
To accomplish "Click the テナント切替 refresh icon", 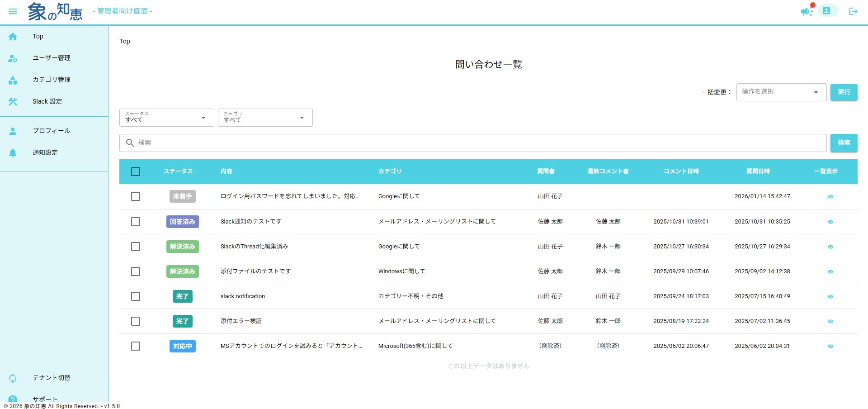I will pyautogui.click(x=13, y=378).
